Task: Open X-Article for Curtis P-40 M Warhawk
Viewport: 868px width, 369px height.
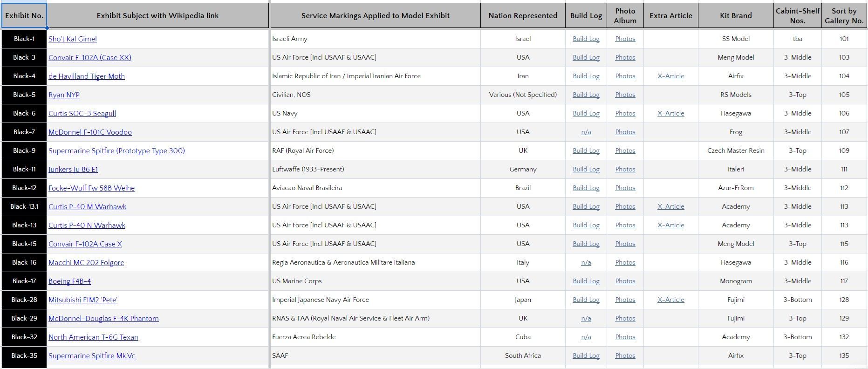Action: point(670,207)
